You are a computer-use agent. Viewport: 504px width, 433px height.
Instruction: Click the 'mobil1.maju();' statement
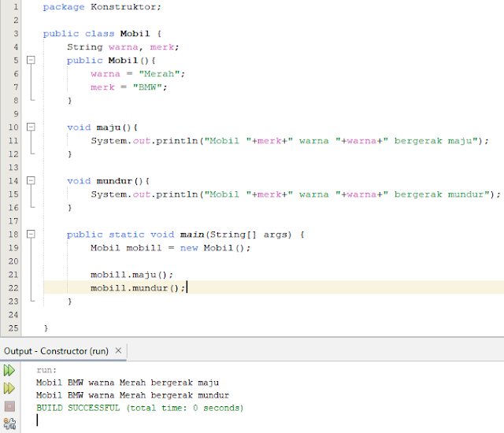[132, 275]
